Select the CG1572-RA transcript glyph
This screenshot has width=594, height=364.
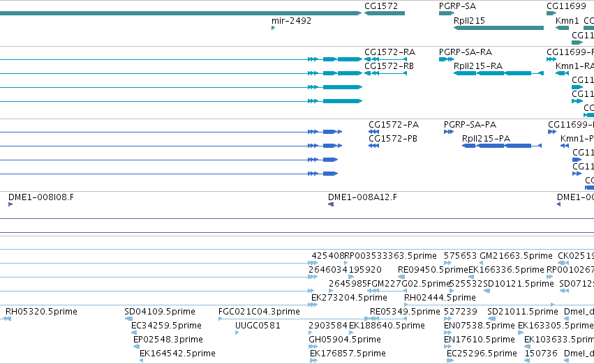385,59
